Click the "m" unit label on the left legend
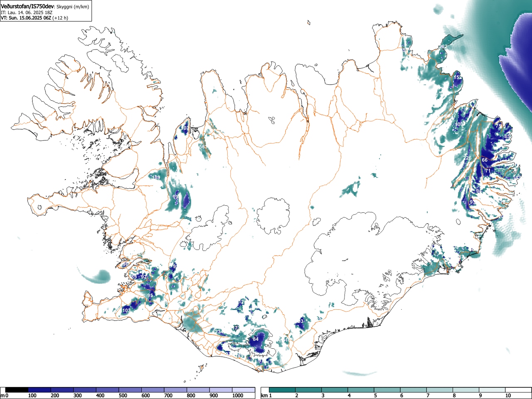532x399 pixels. [x=2, y=396]
